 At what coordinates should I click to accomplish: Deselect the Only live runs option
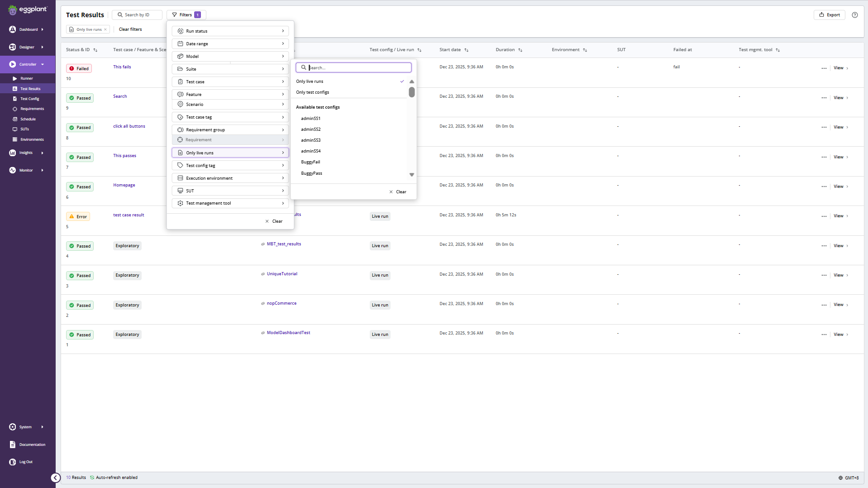(310, 81)
